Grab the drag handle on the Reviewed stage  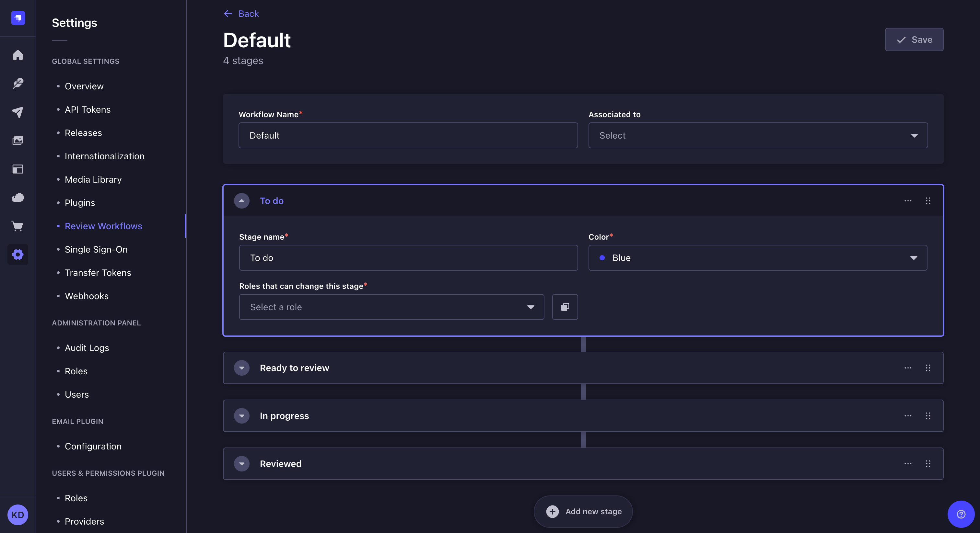pyautogui.click(x=928, y=463)
